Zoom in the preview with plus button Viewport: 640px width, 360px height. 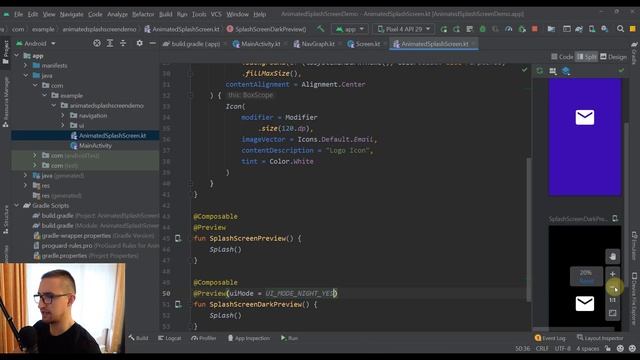coord(612,274)
